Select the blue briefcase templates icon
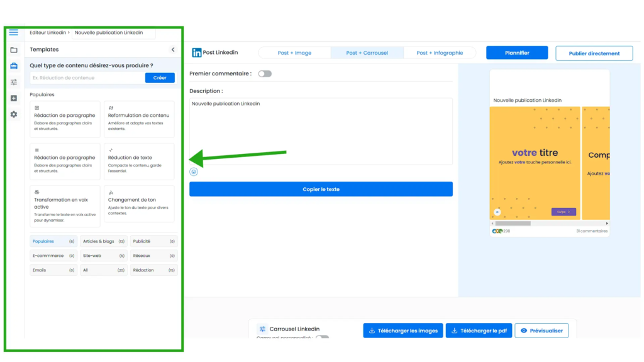 click(x=14, y=66)
